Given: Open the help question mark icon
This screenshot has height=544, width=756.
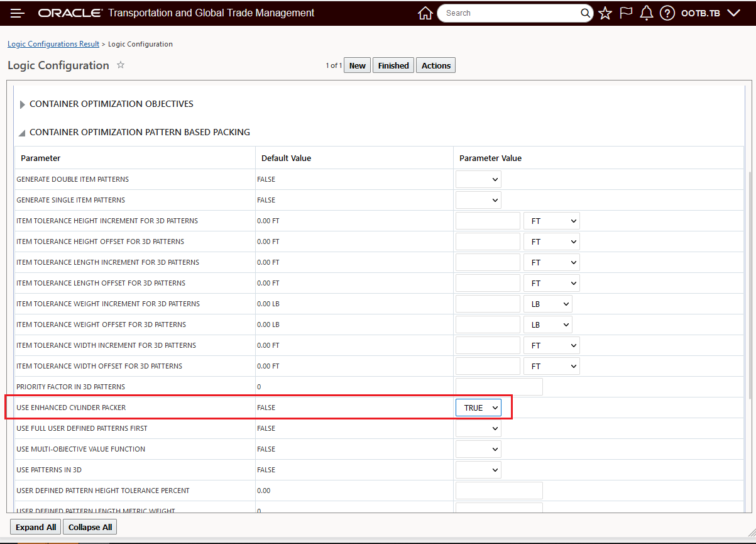Looking at the screenshot, I should coord(667,13).
